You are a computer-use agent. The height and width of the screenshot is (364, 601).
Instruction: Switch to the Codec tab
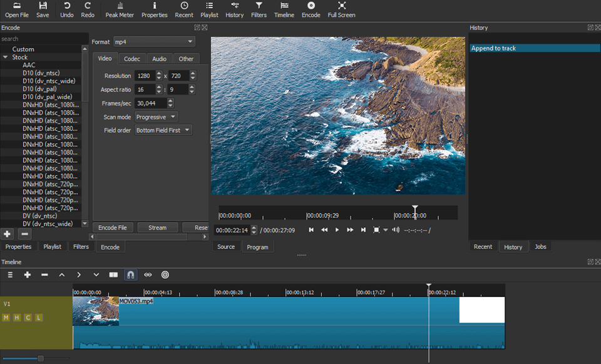click(x=132, y=58)
